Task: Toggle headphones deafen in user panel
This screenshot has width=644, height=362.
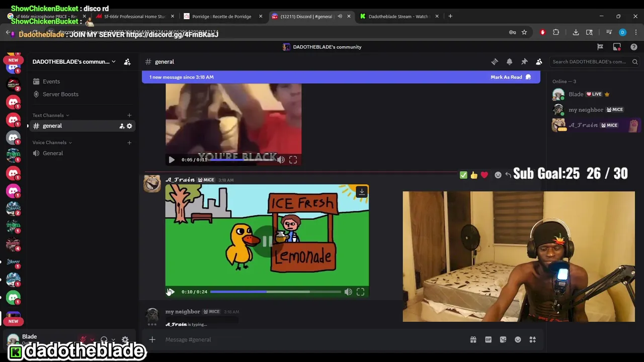Action: coord(104,340)
